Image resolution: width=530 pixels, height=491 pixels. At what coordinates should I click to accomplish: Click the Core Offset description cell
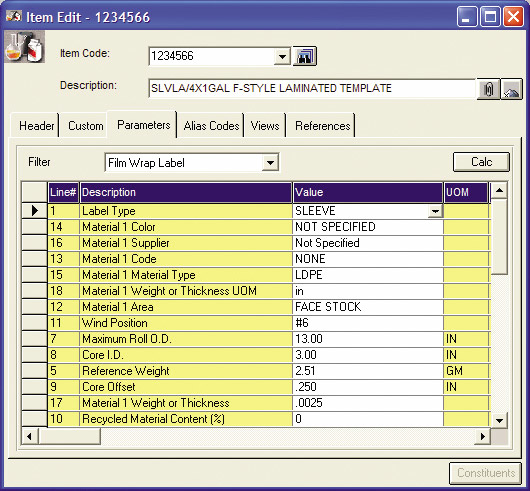186,387
